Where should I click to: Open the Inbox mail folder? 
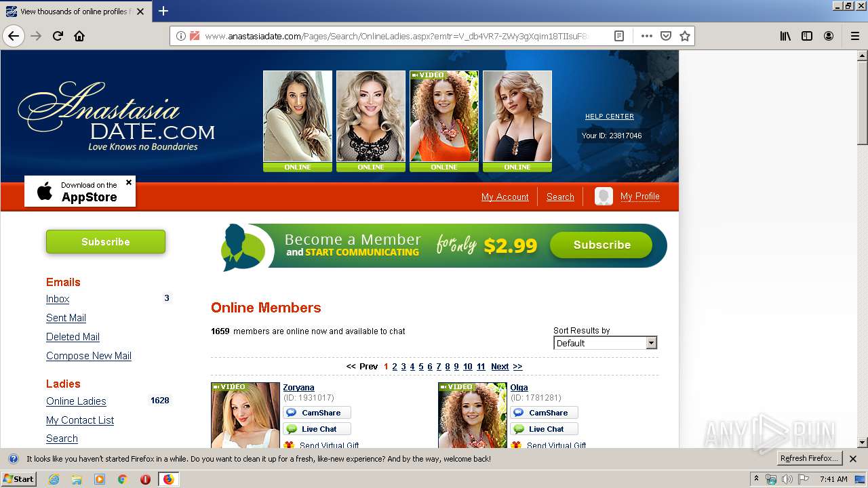click(x=58, y=299)
